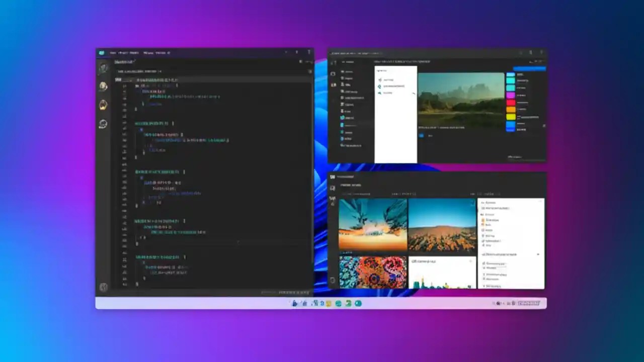Click the account icon at the editor's bottom left

(x=103, y=287)
